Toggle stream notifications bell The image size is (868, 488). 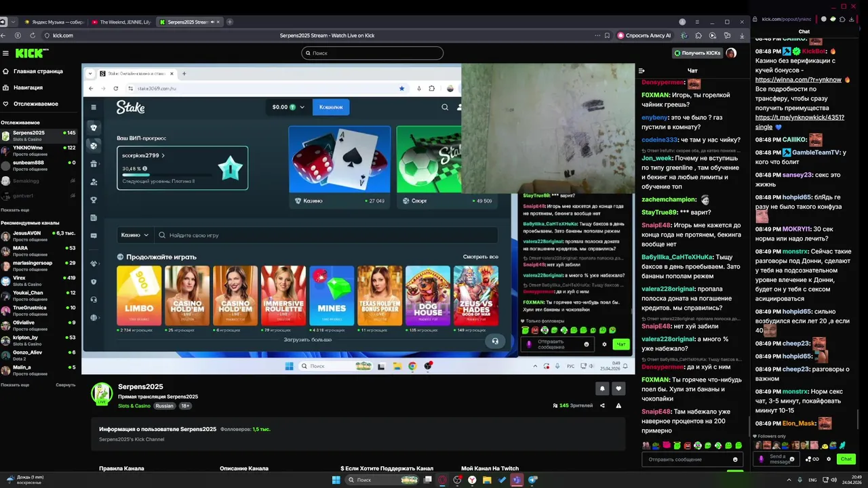(x=602, y=388)
